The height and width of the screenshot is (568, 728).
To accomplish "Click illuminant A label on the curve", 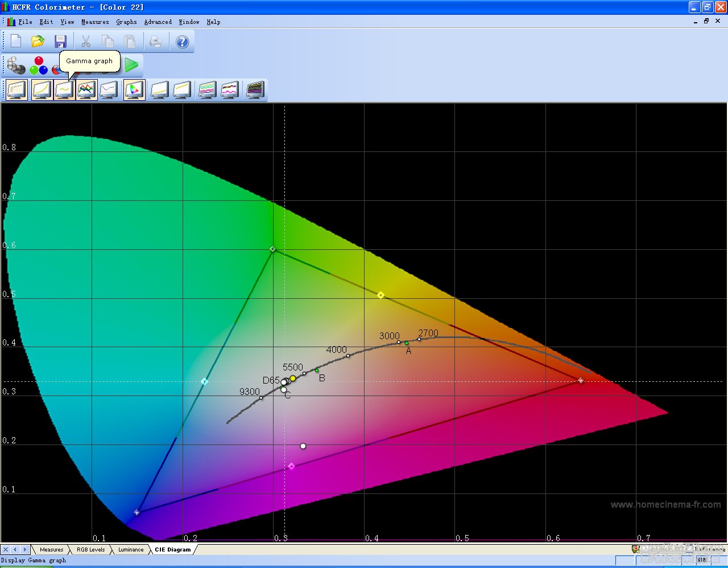I will click(x=408, y=351).
